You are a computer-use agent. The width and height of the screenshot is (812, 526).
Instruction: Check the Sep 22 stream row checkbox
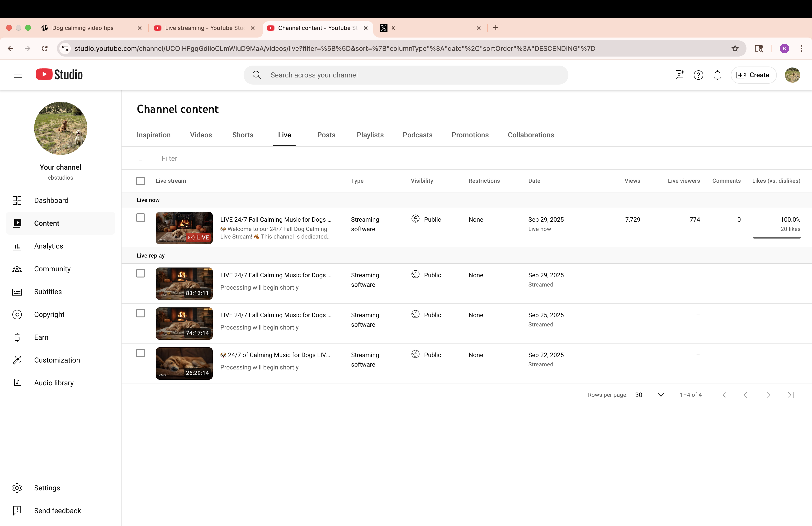coord(141,353)
